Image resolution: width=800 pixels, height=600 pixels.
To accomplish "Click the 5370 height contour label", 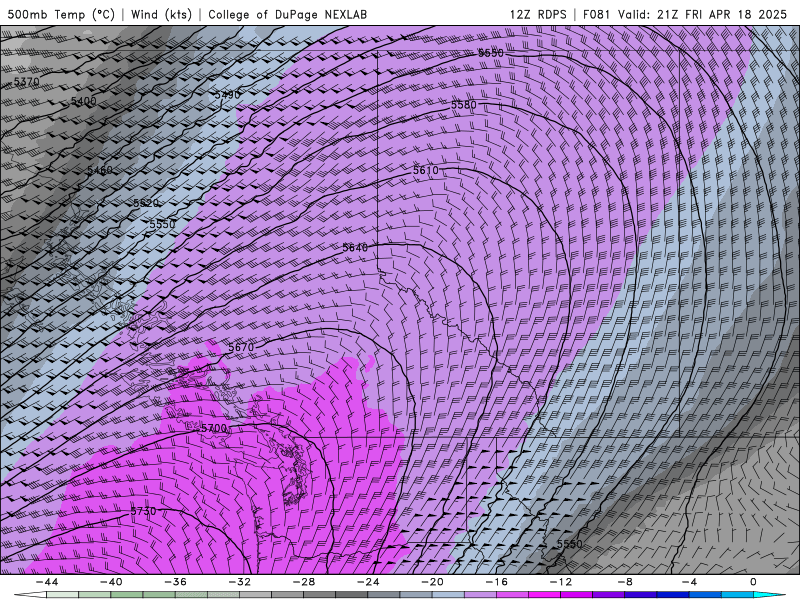I will click(26, 82).
